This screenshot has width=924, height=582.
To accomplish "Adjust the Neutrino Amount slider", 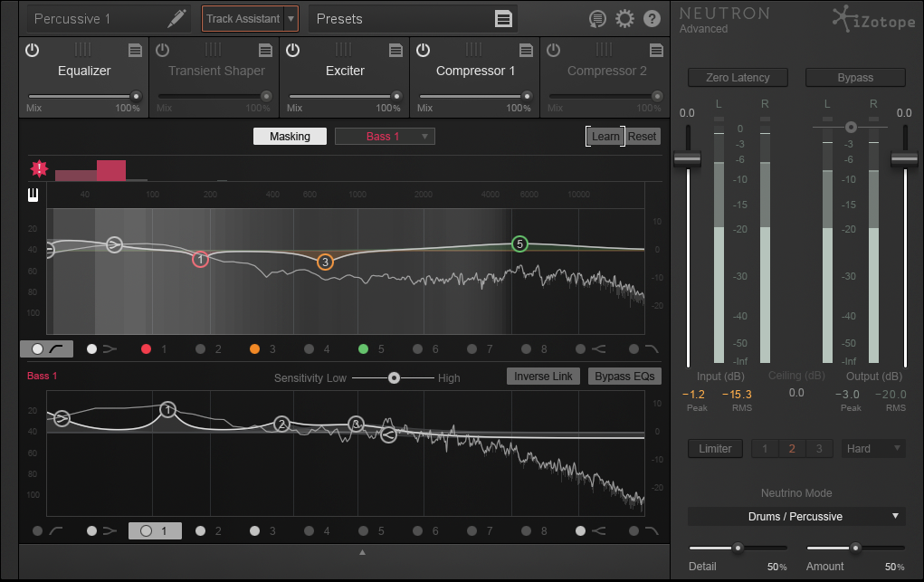I will click(855, 548).
